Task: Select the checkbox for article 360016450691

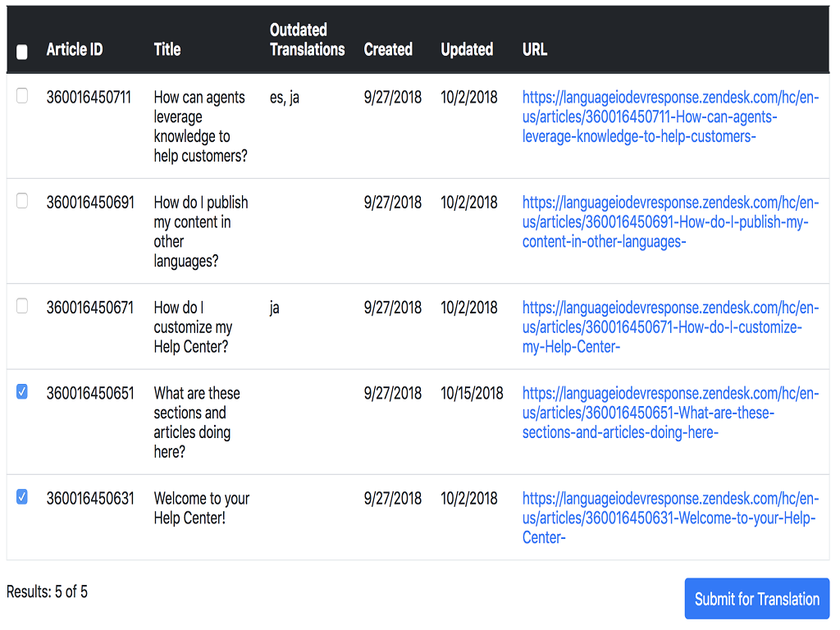Action: [22, 201]
